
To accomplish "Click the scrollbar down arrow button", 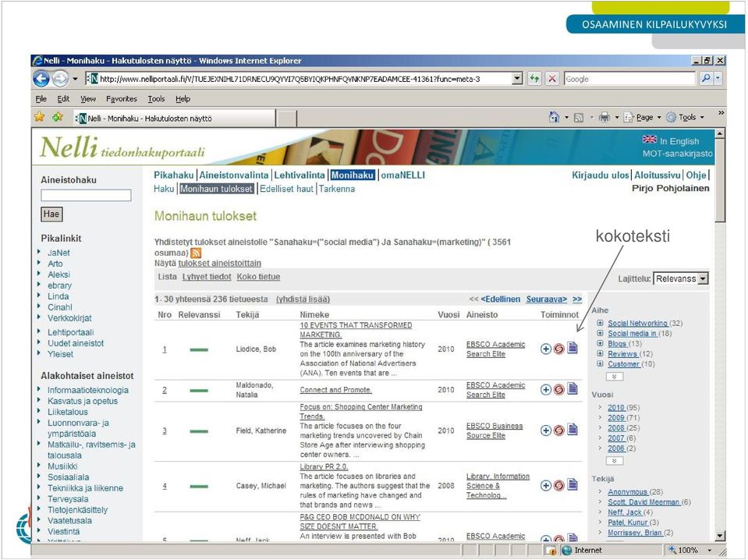I will coord(721,536).
